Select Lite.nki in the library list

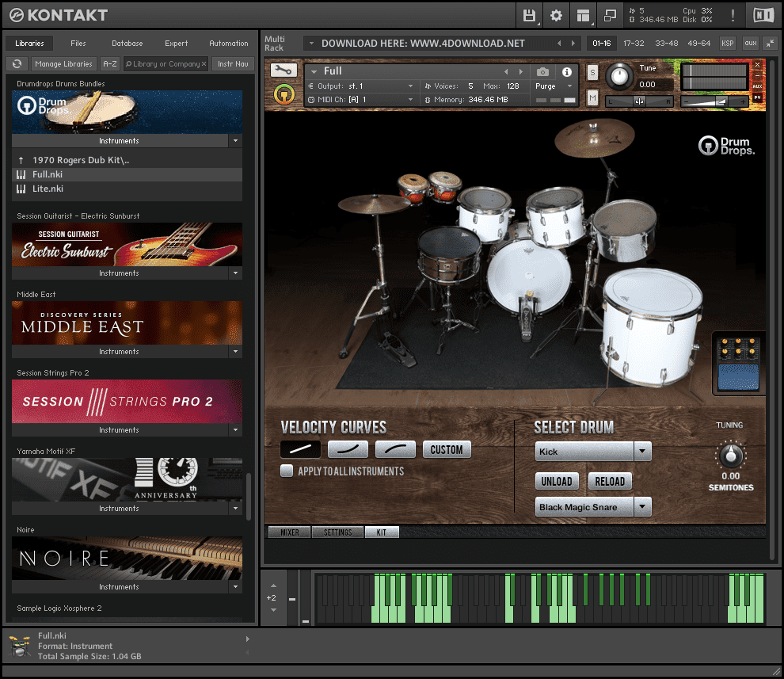(x=48, y=189)
